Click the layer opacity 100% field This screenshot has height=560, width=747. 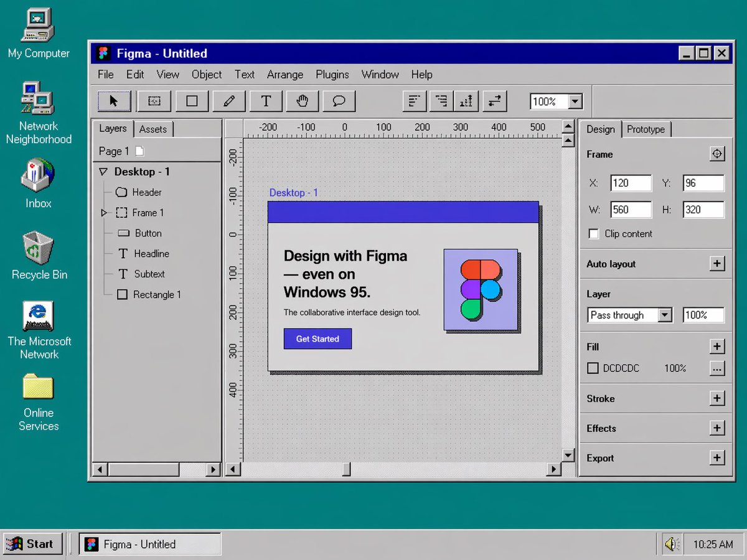[x=703, y=315]
